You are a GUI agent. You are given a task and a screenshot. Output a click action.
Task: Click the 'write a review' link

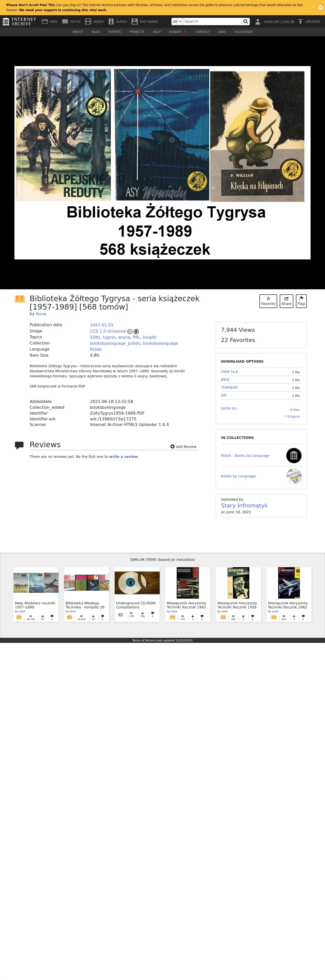click(x=123, y=457)
